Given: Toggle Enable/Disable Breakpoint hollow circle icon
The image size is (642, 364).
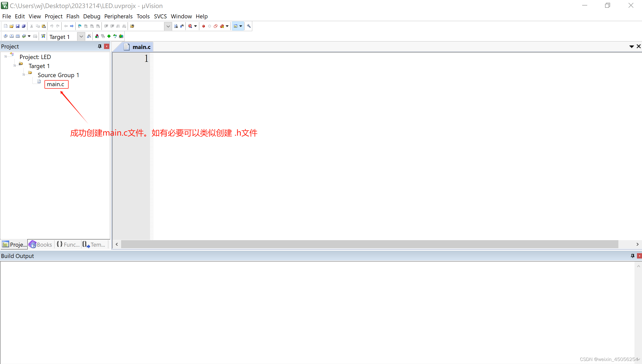Looking at the screenshot, I should click(x=210, y=26).
